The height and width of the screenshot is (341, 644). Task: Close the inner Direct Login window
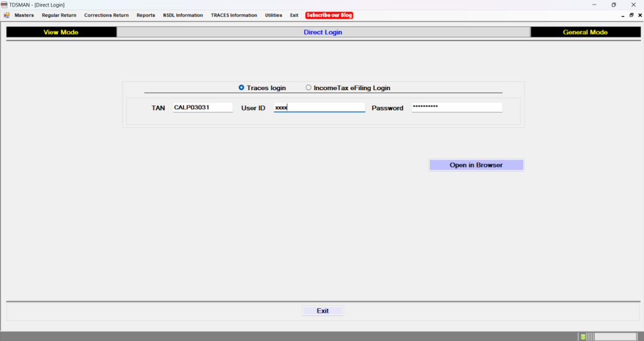(640, 15)
